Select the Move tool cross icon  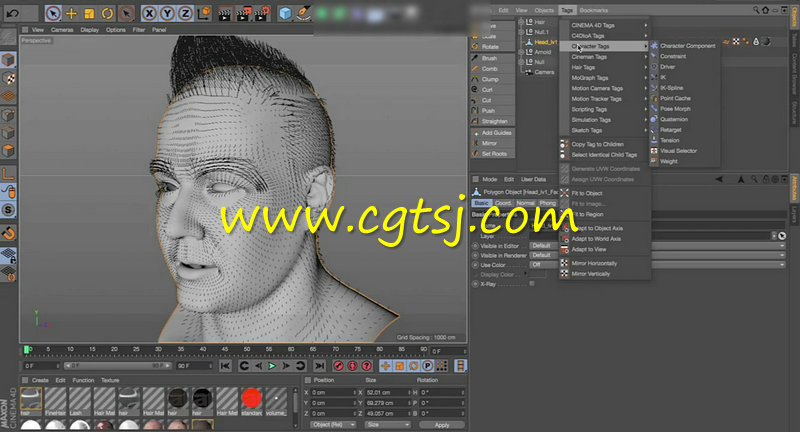point(71,13)
